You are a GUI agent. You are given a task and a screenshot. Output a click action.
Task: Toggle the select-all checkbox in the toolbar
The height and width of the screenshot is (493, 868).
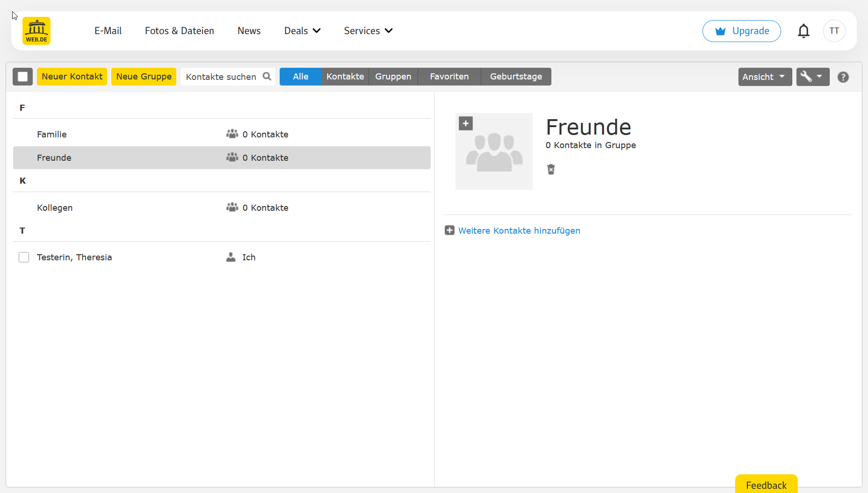click(22, 76)
